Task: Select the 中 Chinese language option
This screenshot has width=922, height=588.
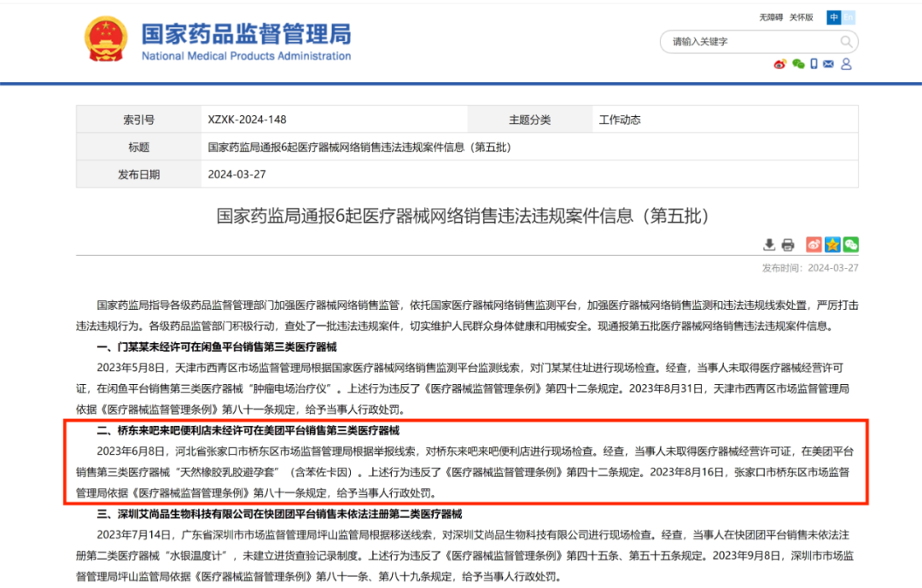Action: click(x=833, y=17)
